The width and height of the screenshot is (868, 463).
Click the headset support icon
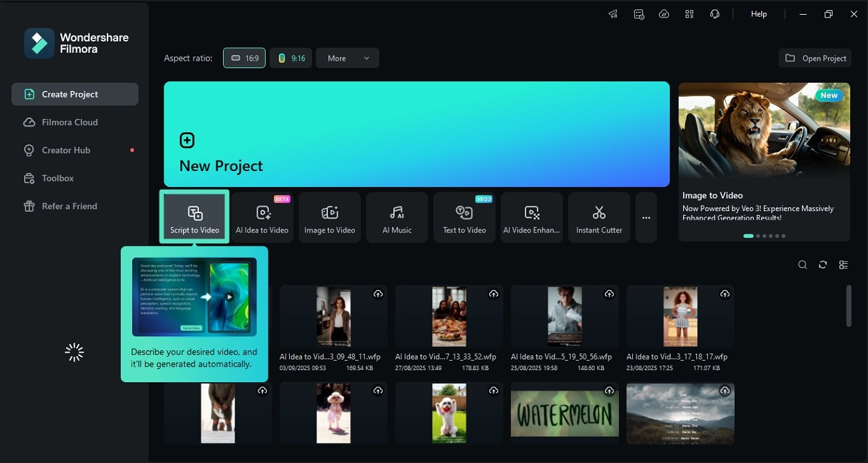point(715,14)
